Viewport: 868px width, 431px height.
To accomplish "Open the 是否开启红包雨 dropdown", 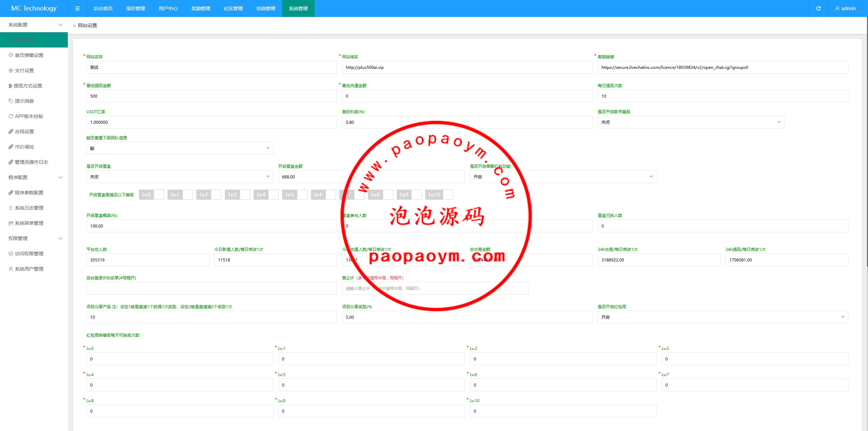I will (723, 317).
